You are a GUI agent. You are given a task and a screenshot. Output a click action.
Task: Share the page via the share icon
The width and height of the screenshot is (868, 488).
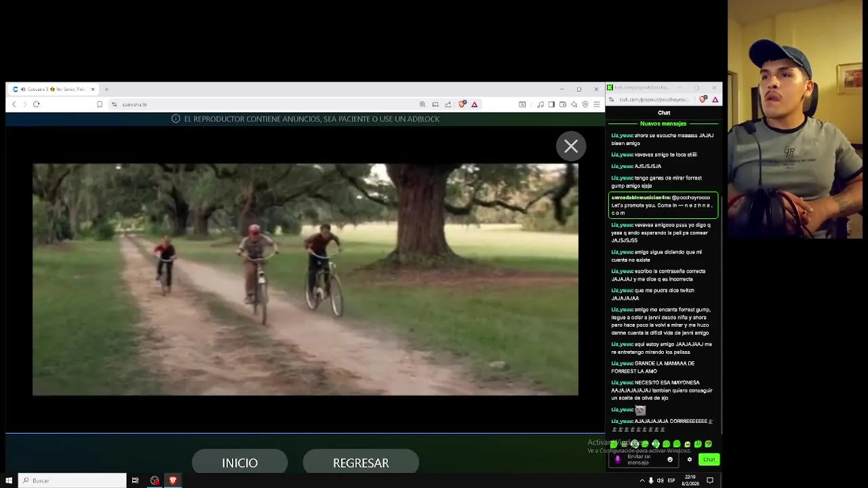(x=448, y=104)
